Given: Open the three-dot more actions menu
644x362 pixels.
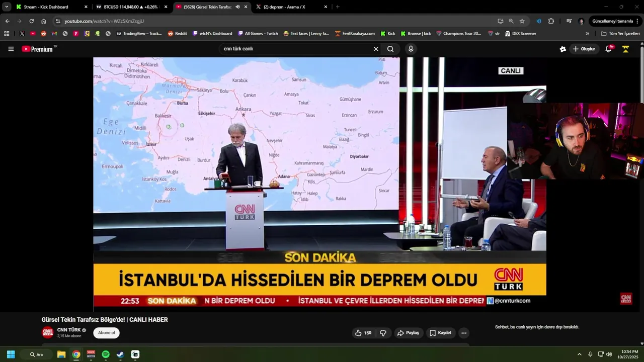Looking at the screenshot, I should tap(464, 333).
